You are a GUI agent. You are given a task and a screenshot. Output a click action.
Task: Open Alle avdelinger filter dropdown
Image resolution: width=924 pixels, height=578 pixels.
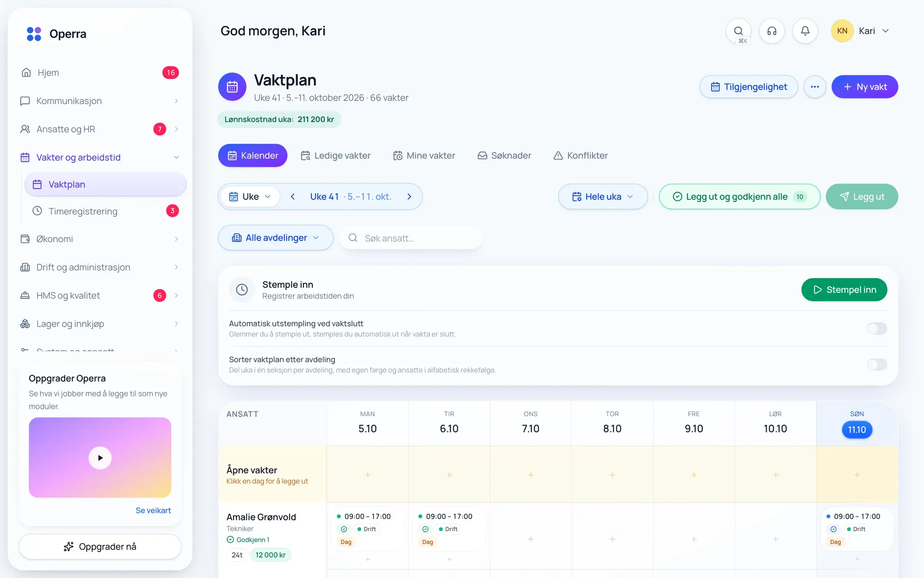(x=276, y=238)
